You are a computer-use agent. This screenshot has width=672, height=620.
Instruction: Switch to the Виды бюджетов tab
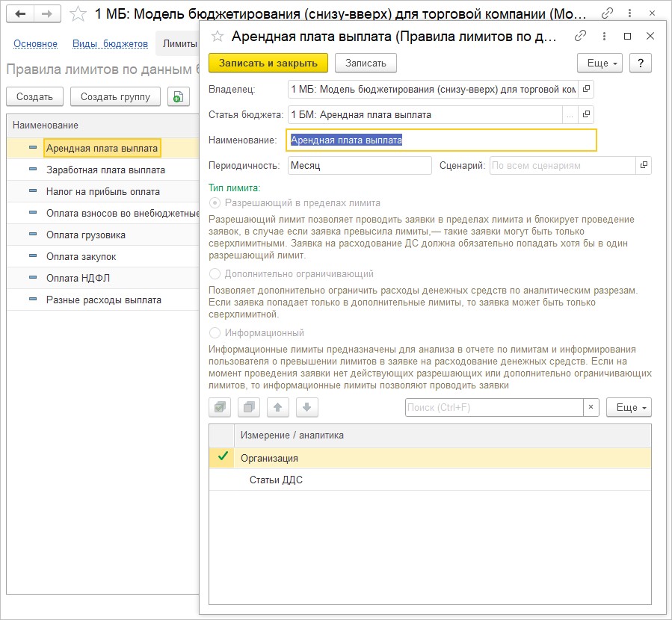click(x=110, y=44)
